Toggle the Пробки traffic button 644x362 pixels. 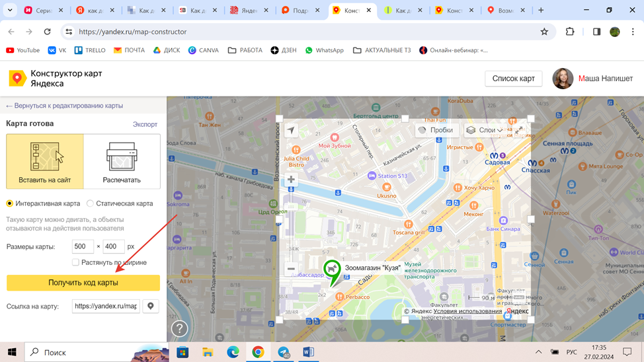point(436,130)
